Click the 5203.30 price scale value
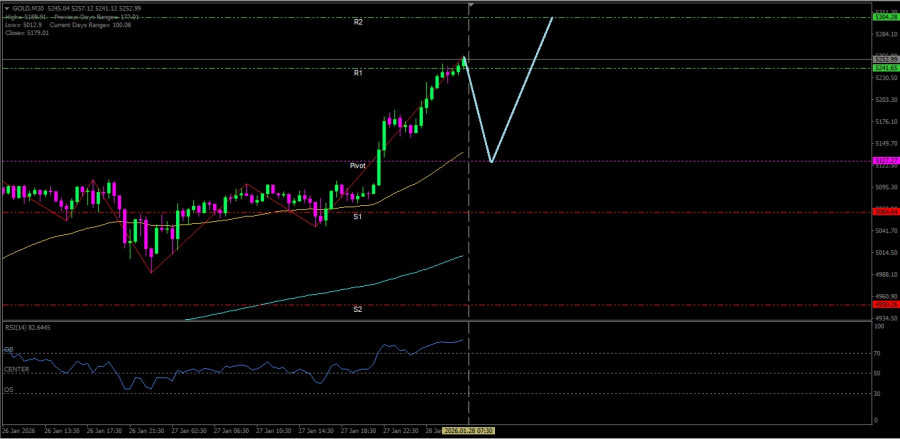This screenshot has width=900, height=439. 885,99
